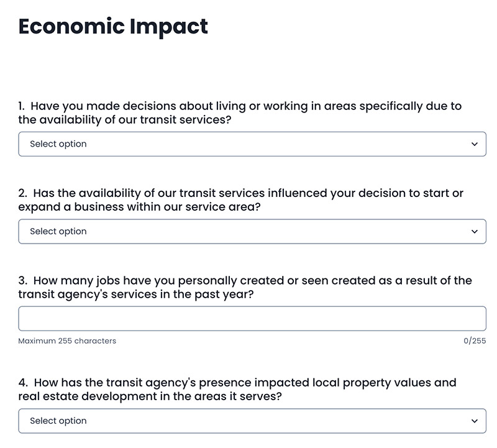Click the 'How many jobs have you personally created' line
The width and height of the screenshot is (497, 448).
(x=245, y=281)
